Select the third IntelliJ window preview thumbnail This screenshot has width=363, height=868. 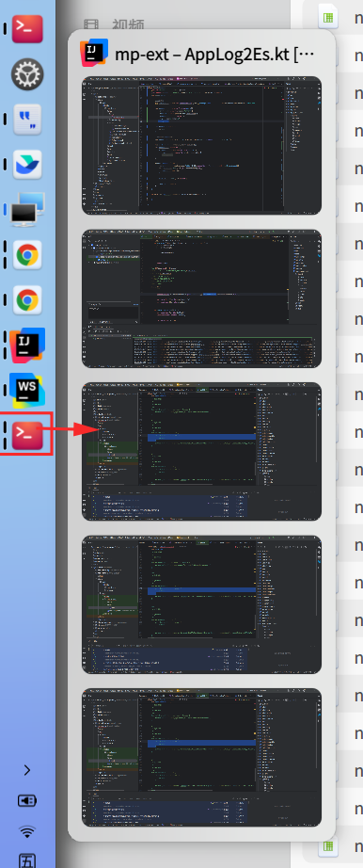click(201, 452)
